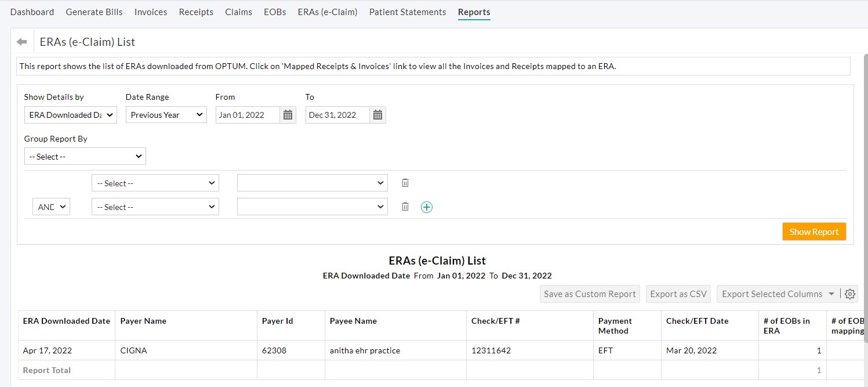Go to the Dashboard
Viewport: 868px width, 387px height.
coord(32,12)
